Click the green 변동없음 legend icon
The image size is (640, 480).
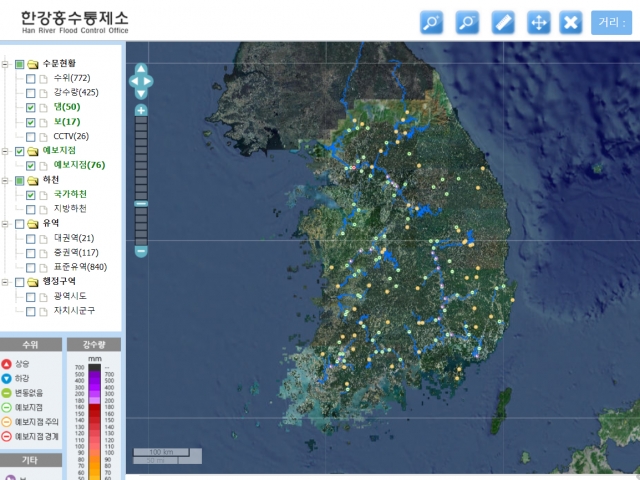click(7, 393)
